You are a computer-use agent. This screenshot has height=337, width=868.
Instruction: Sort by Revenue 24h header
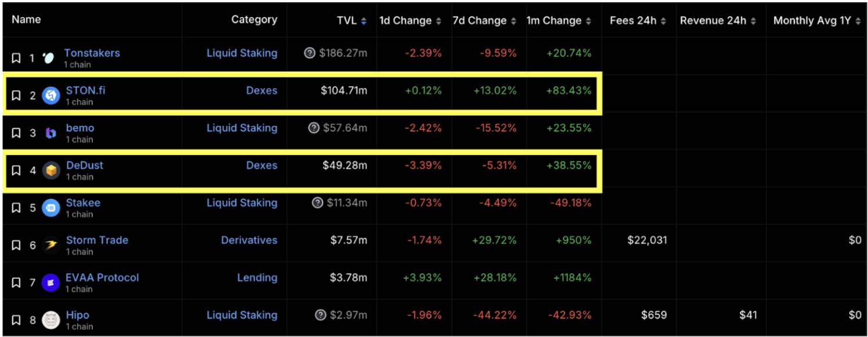[718, 21]
